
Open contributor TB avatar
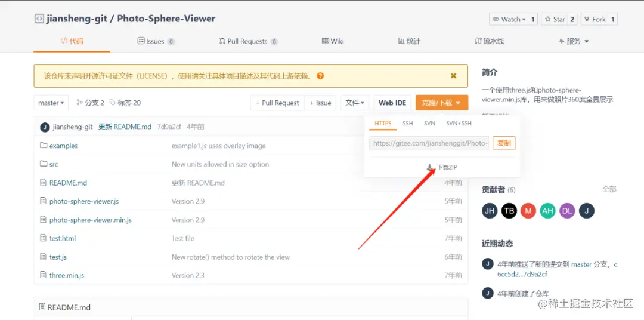point(509,211)
